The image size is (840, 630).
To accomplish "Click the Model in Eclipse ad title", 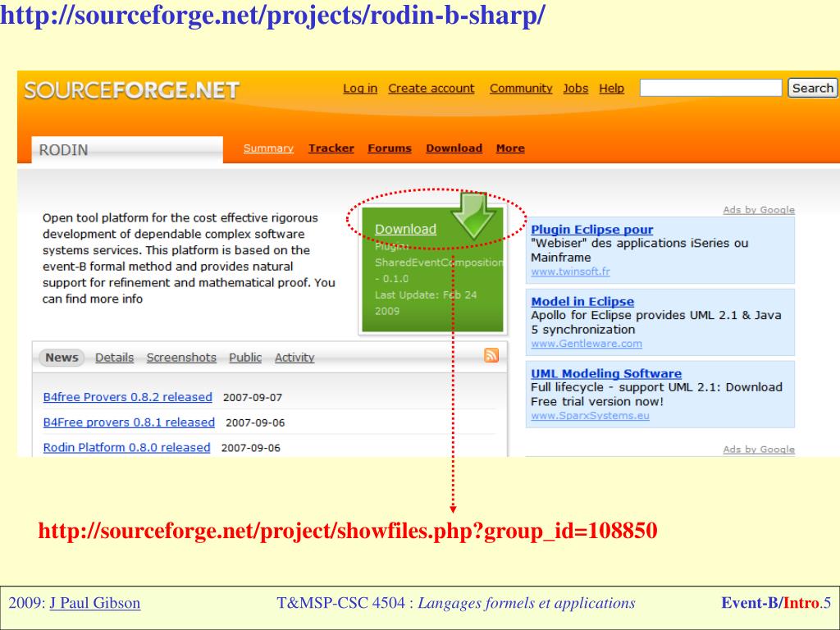I will (582, 302).
